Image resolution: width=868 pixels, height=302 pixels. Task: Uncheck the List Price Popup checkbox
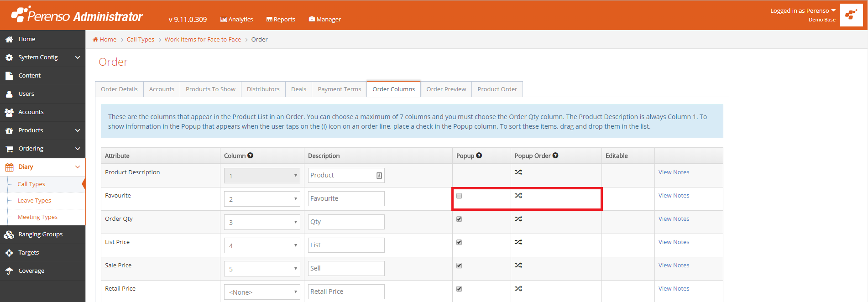click(x=459, y=242)
